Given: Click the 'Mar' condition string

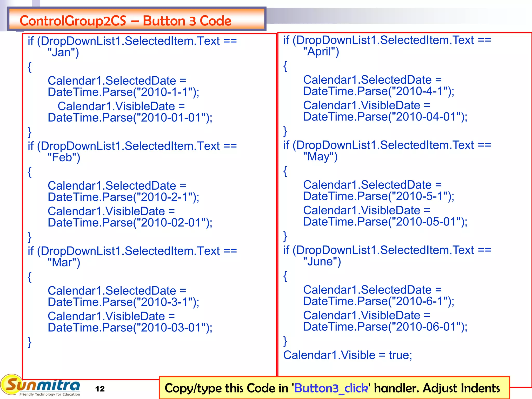Looking at the screenshot, I should (x=64, y=262).
